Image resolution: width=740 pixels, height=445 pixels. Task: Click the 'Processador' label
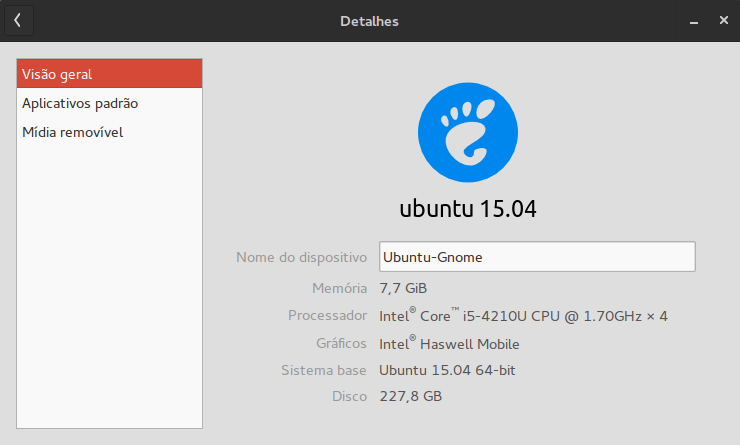[328, 315]
